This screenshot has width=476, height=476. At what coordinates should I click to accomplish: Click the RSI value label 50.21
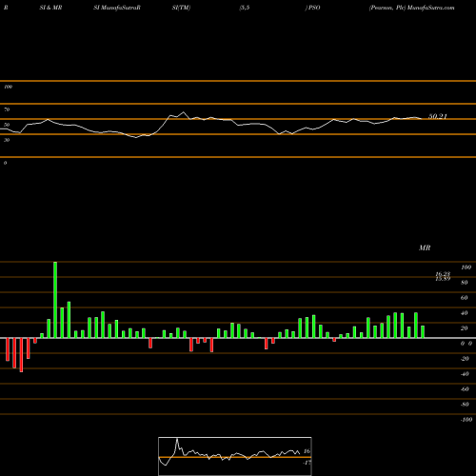438,116
